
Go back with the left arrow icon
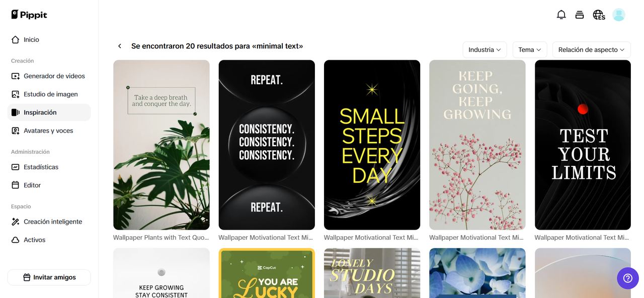(120, 46)
